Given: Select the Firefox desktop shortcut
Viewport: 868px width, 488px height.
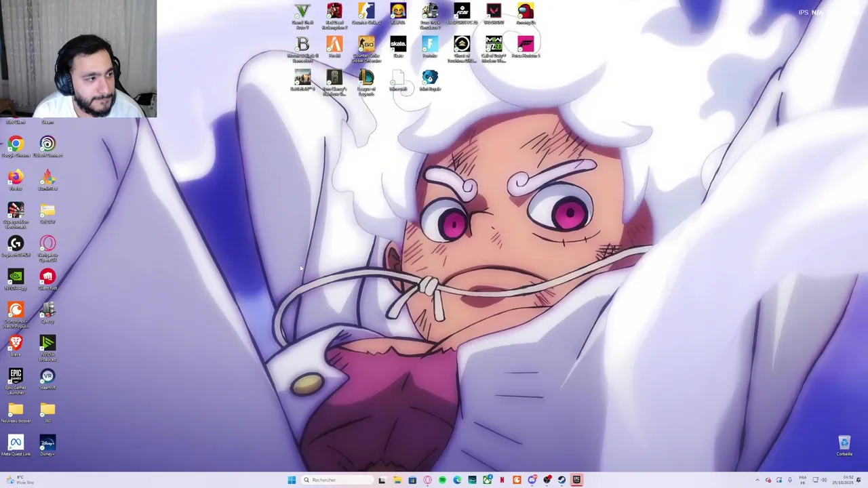Looking at the screenshot, I should click(x=16, y=180).
